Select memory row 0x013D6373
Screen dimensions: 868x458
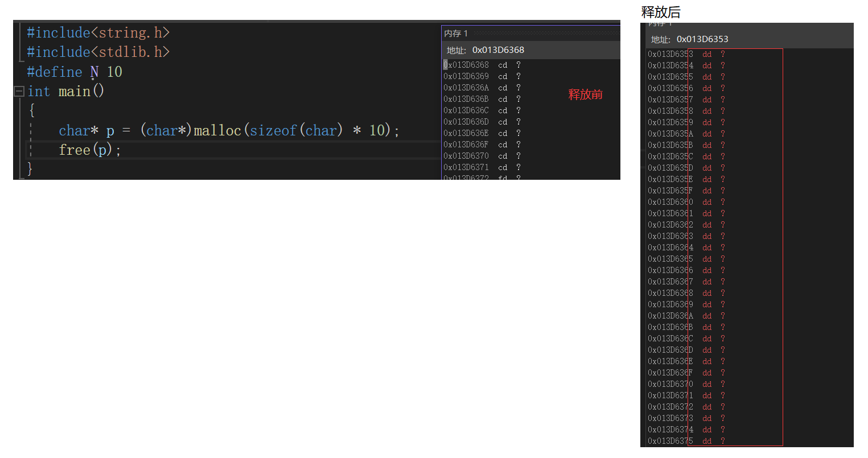(x=686, y=418)
